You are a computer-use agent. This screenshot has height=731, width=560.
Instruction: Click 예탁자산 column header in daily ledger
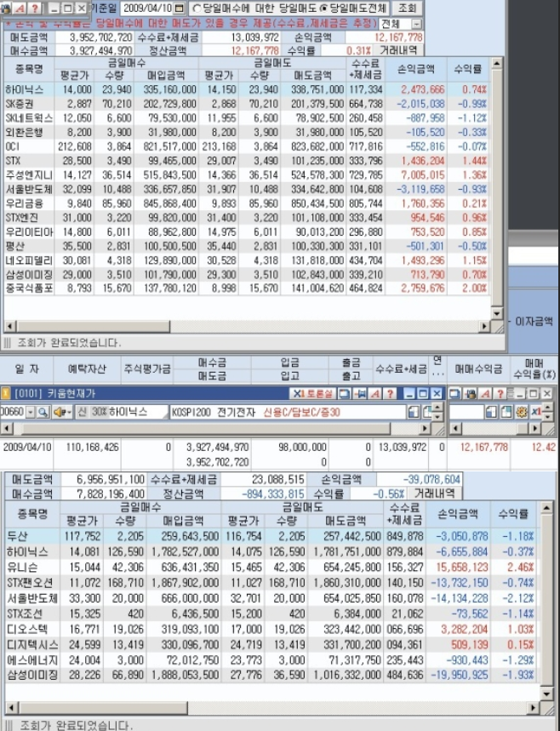click(87, 369)
